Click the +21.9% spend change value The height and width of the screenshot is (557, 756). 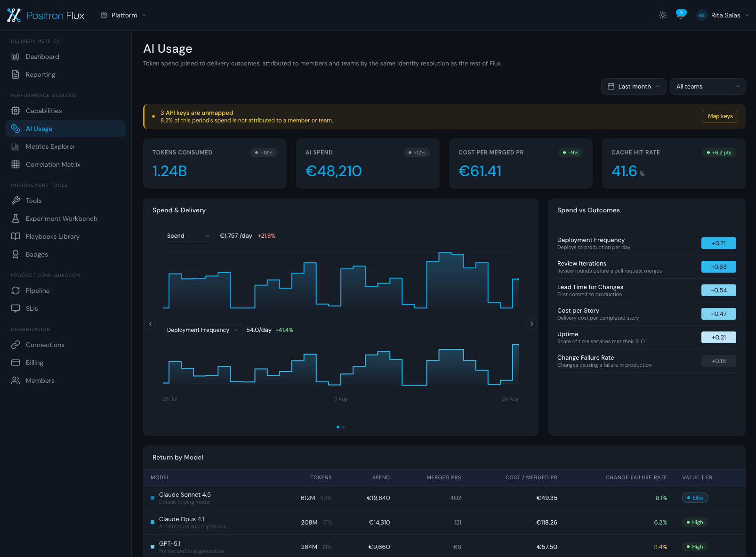266,236
